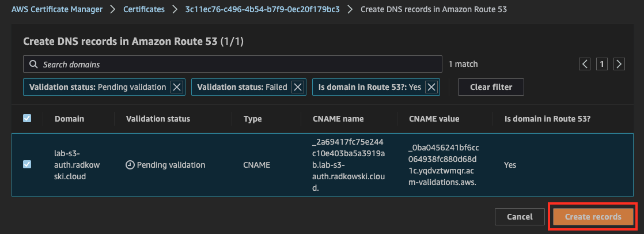Uncheck the lab-s3-auth.radkowski.cloud row checkbox
Screen dimensions: 644x234
pyautogui.click(x=27, y=164)
